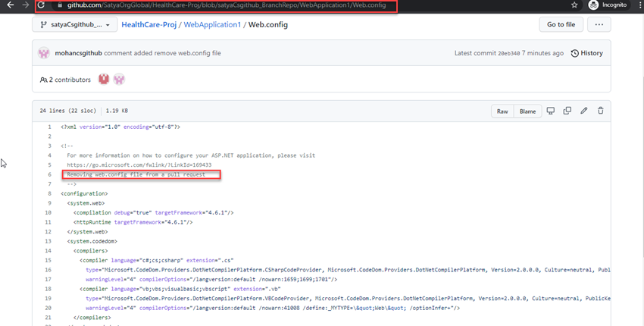The image size is (644, 326).
Task: Click line number 13
Action: pyautogui.click(x=48, y=241)
